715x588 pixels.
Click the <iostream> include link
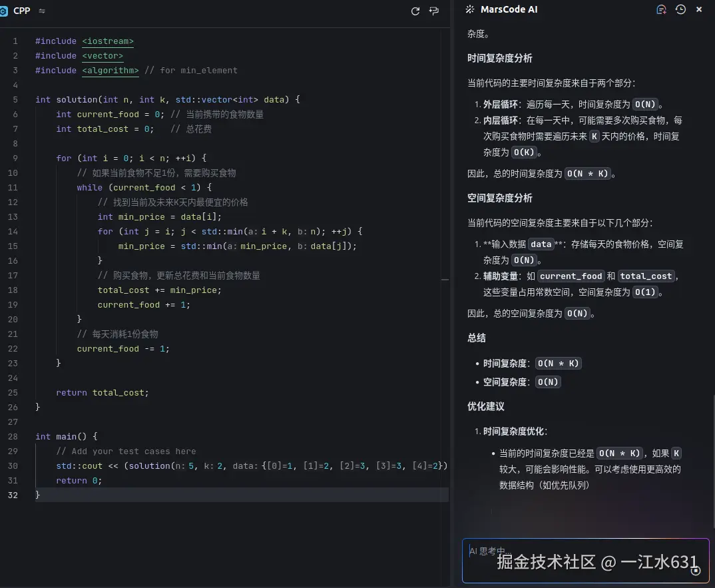click(x=108, y=41)
